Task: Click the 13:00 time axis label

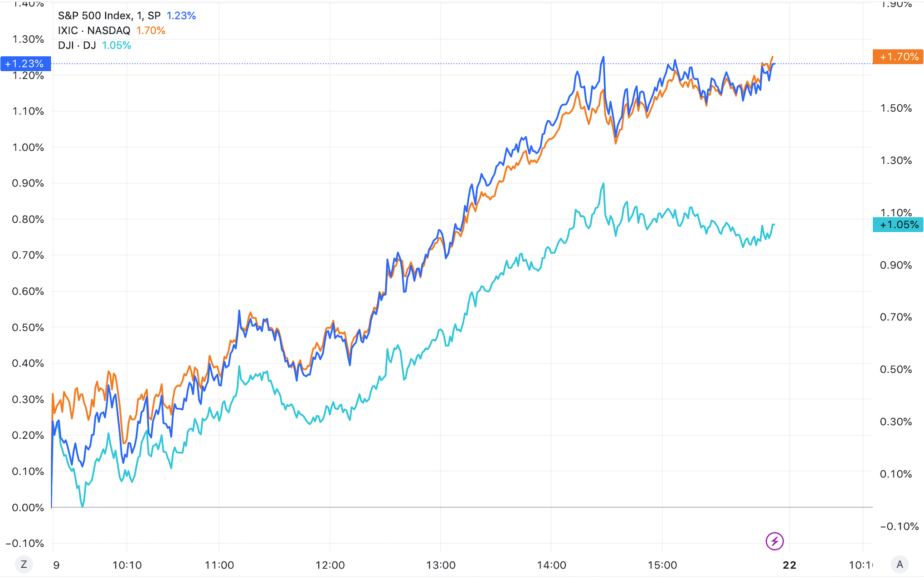Action: [x=441, y=565]
